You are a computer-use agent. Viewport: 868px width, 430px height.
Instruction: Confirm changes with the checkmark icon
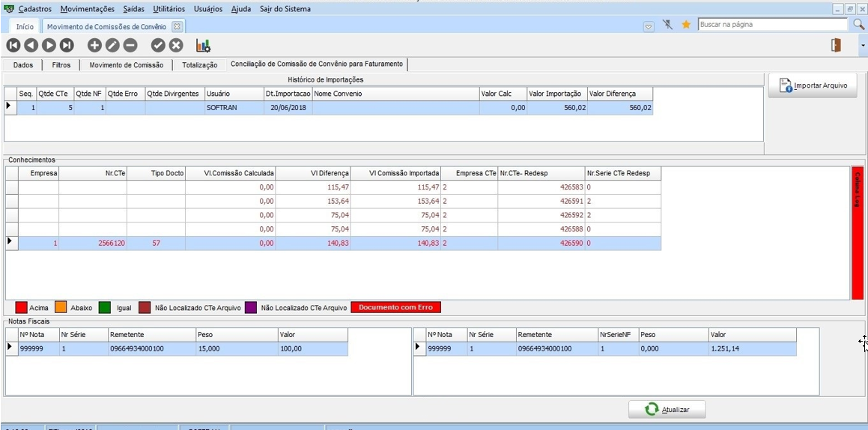point(158,46)
